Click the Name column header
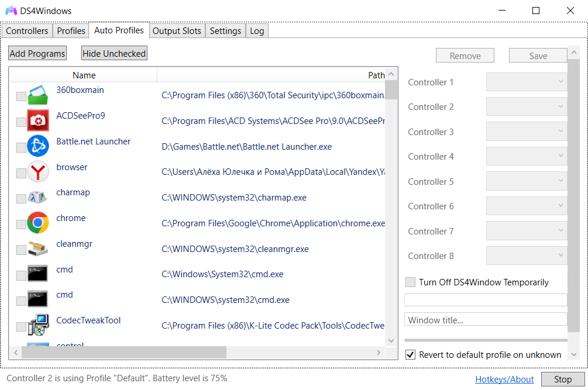The width and height of the screenshot is (588, 390). pos(84,75)
